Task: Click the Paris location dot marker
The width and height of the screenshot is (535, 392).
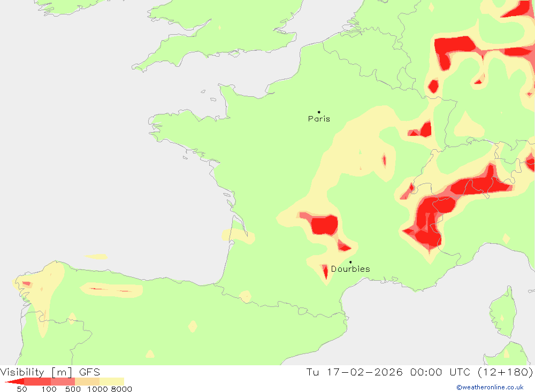Action: [x=319, y=112]
